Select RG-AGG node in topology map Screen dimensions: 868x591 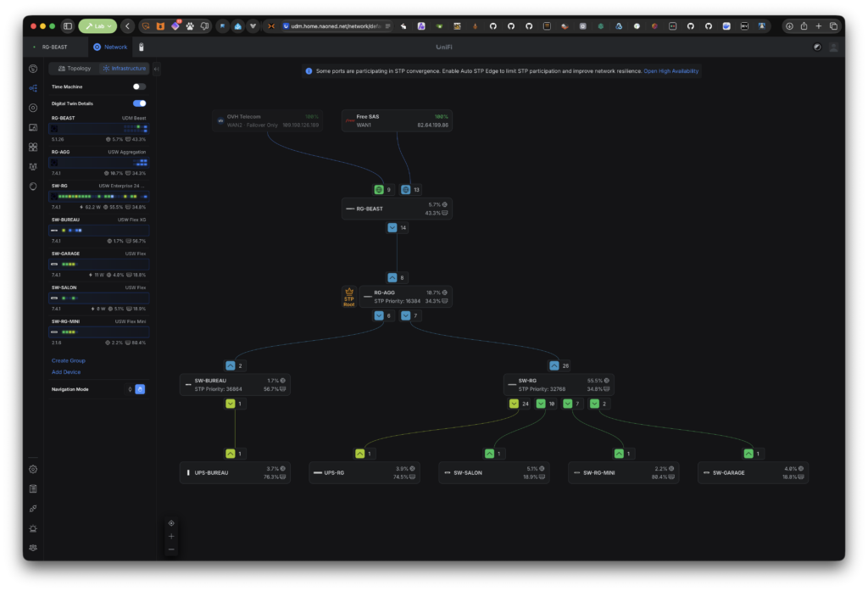(x=406, y=297)
